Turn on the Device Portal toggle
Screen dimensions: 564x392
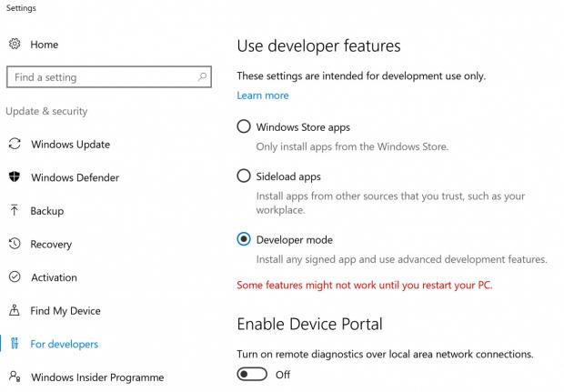(252, 375)
